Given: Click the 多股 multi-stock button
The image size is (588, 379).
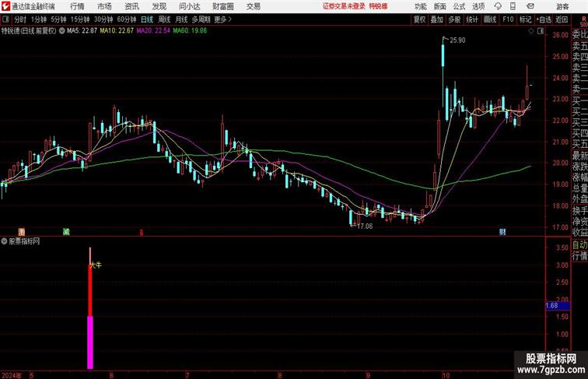Looking at the screenshot, I should (454, 19).
